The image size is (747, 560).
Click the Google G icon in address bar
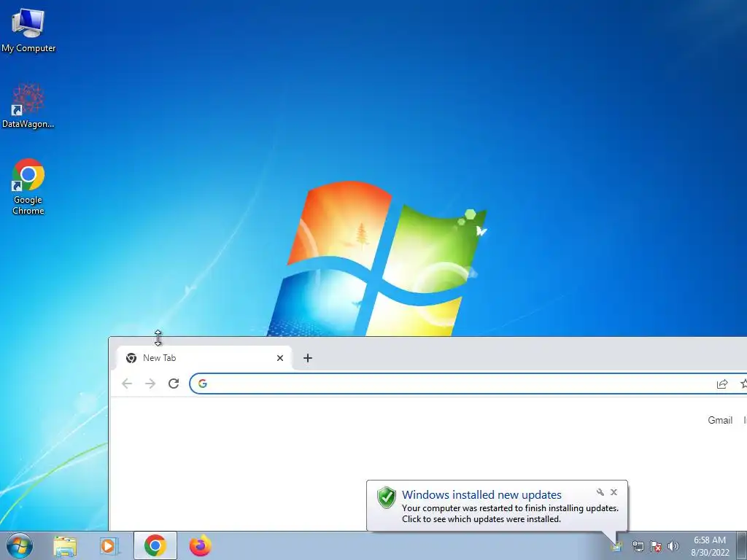(203, 384)
